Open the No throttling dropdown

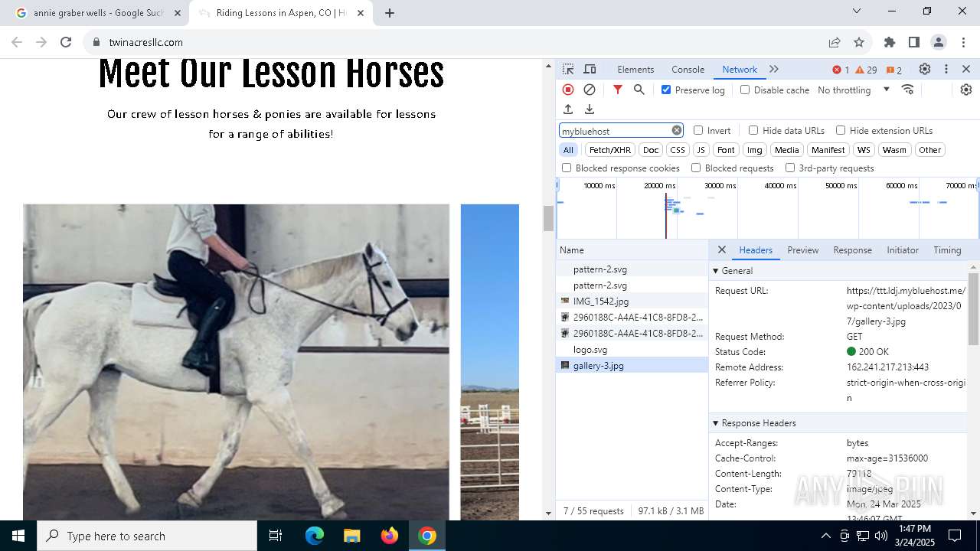pos(854,90)
